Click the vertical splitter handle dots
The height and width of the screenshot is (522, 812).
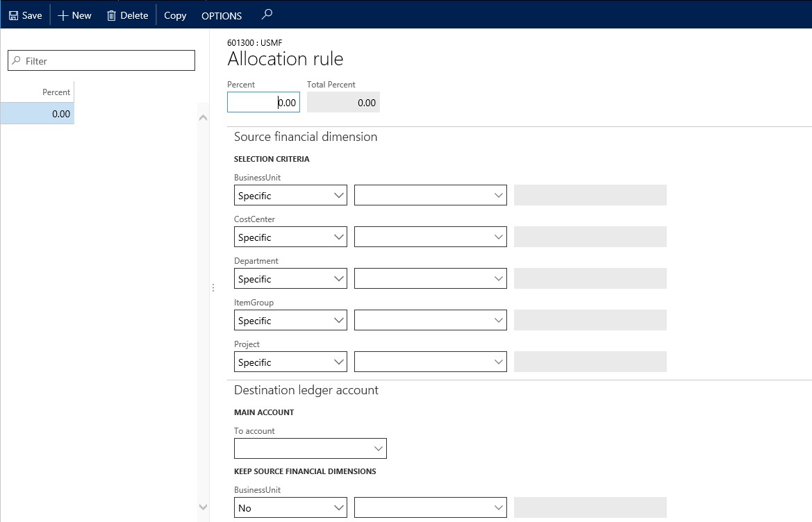point(213,287)
